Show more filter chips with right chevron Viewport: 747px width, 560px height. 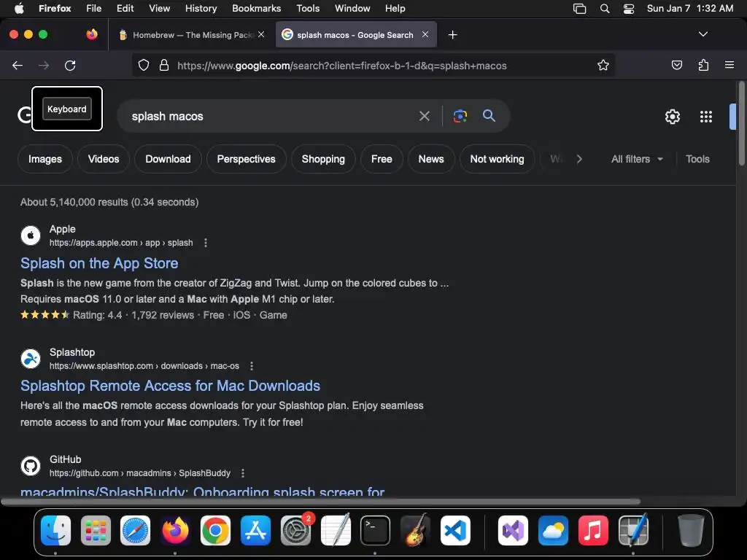coord(578,159)
